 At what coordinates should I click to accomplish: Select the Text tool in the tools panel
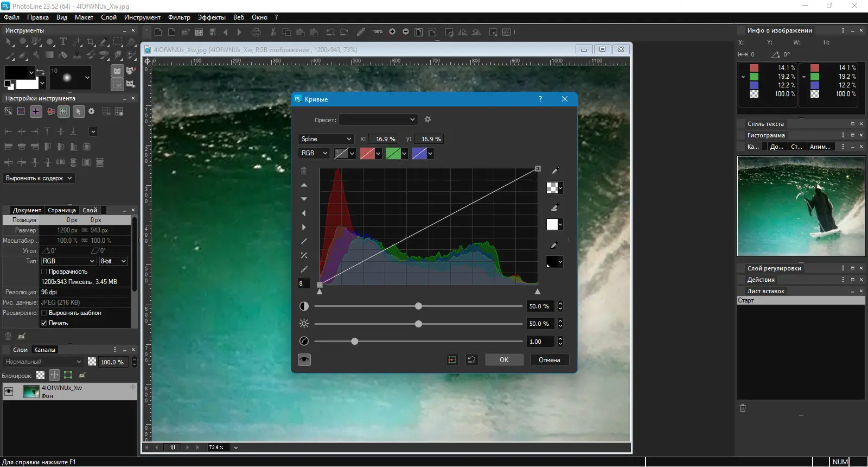pos(63,41)
